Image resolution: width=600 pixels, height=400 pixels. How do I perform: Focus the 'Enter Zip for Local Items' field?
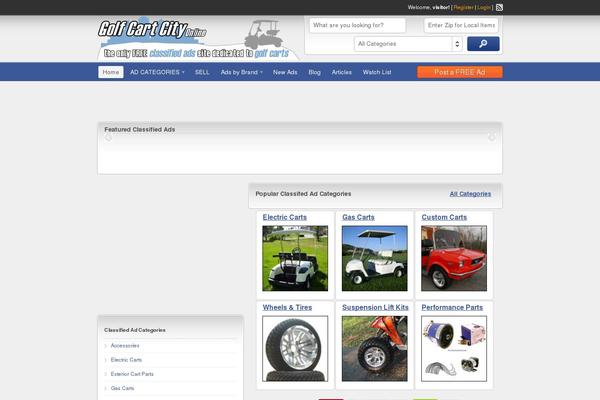pyautogui.click(x=461, y=25)
